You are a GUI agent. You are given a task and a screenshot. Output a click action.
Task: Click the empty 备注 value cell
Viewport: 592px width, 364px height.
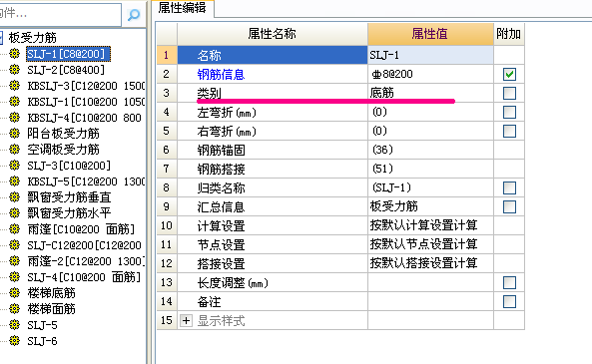tap(430, 301)
